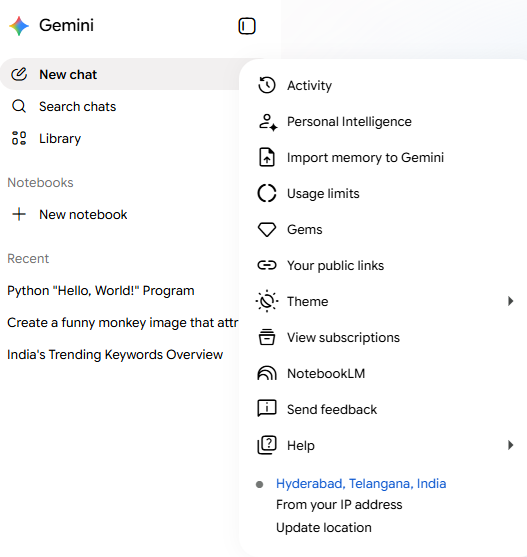
Task: Click the Import memory file upload icon
Action: click(267, 157)
